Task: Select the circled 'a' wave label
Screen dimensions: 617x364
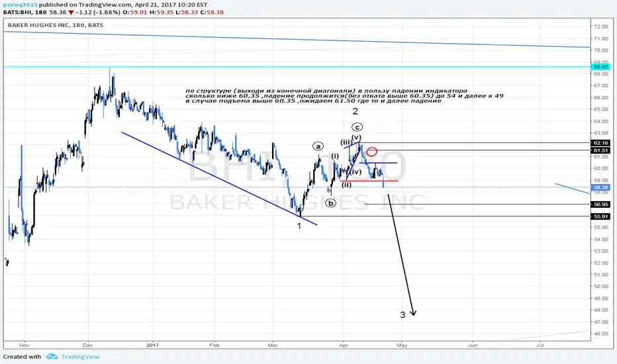Action: pos(318,146)
